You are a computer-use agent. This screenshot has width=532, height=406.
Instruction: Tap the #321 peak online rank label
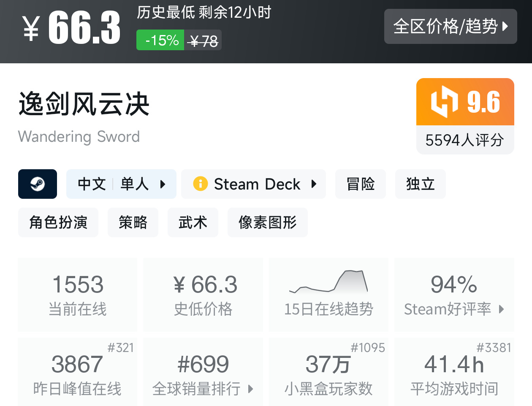coord(121,348)
